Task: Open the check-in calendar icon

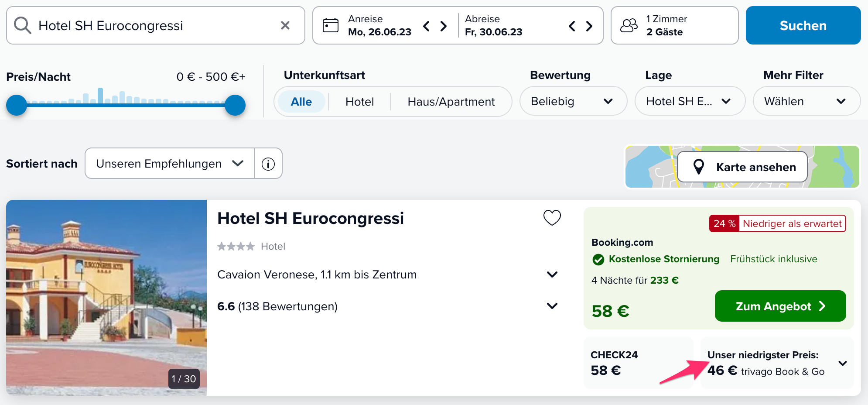Action: [330, 25]
